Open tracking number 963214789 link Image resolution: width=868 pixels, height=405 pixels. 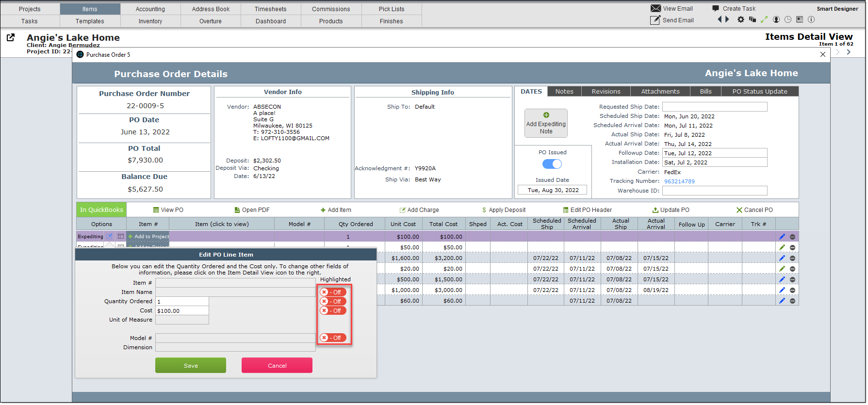(x=679, y=181)
